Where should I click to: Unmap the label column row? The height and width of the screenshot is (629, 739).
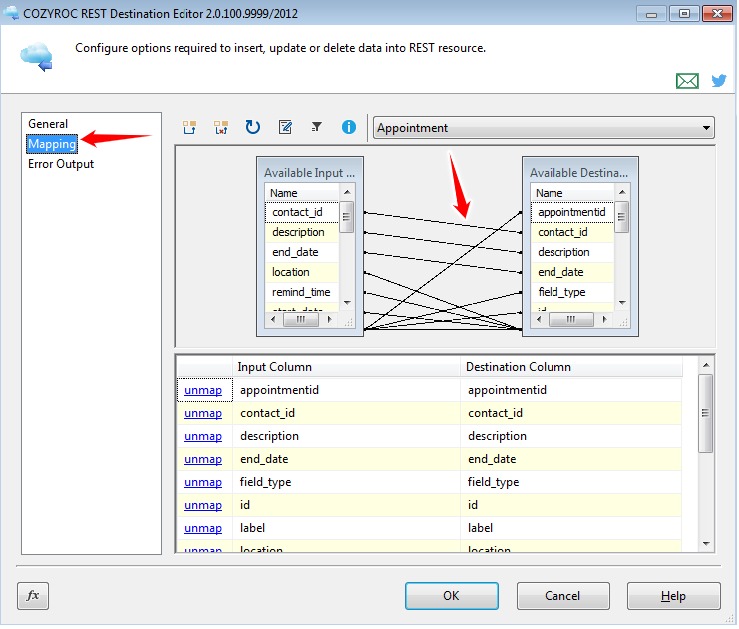tap(203, 529)
